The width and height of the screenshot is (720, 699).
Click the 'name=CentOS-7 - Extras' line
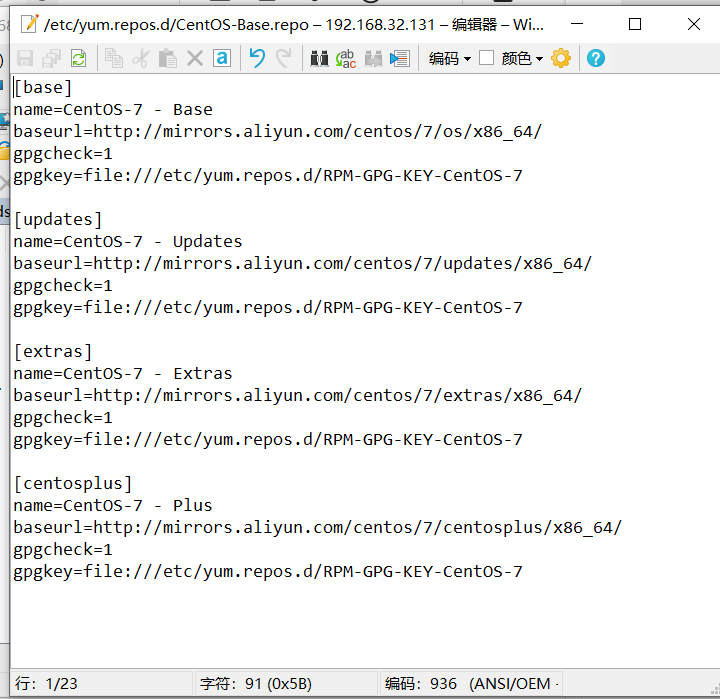(x=123, y=373)
